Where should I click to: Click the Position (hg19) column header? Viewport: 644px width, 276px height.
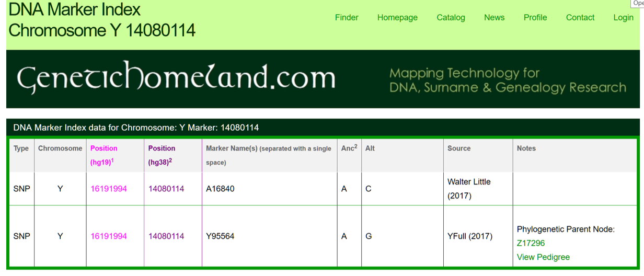point(104,148)
